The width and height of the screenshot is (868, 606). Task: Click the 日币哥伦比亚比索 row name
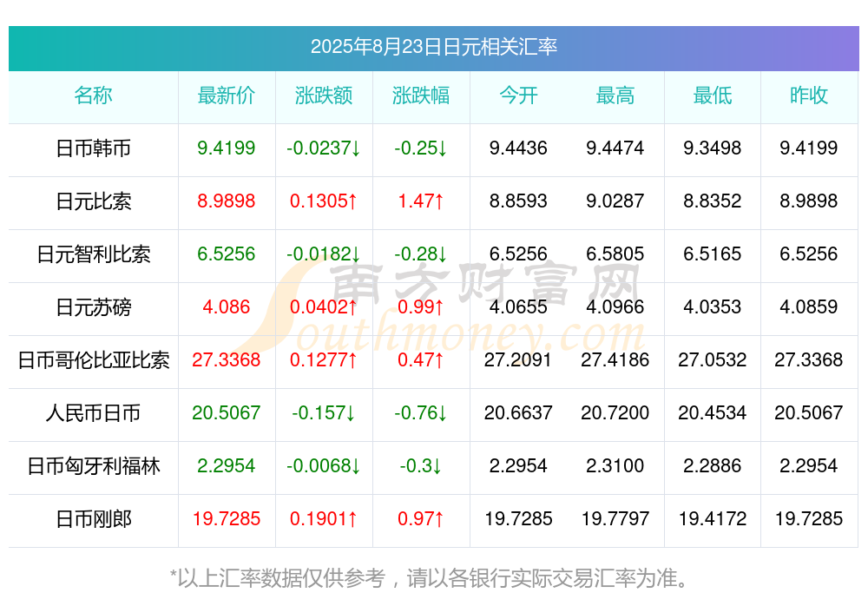(93, 360)
